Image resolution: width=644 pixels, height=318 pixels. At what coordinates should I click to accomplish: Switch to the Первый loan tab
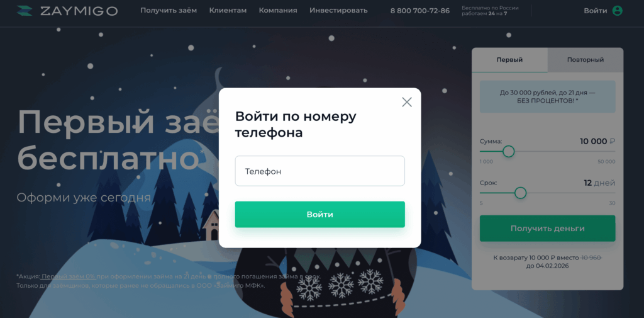pyautogui.click(x=509, y=60)
